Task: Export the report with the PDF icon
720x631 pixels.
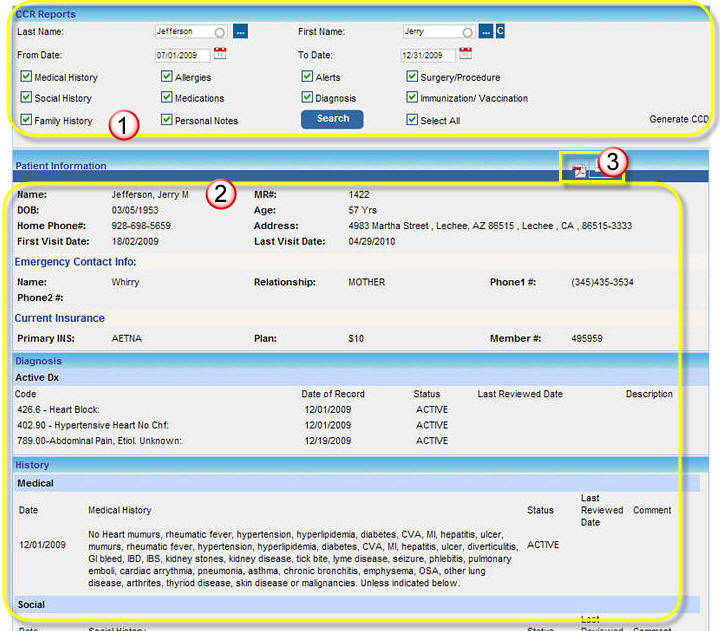Action: pyautogui.click(x=579, y=172)
